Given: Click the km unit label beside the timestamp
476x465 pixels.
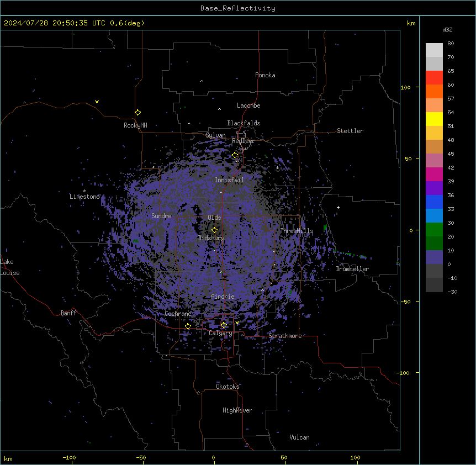Looking at the screenshot, I should 411,23.
